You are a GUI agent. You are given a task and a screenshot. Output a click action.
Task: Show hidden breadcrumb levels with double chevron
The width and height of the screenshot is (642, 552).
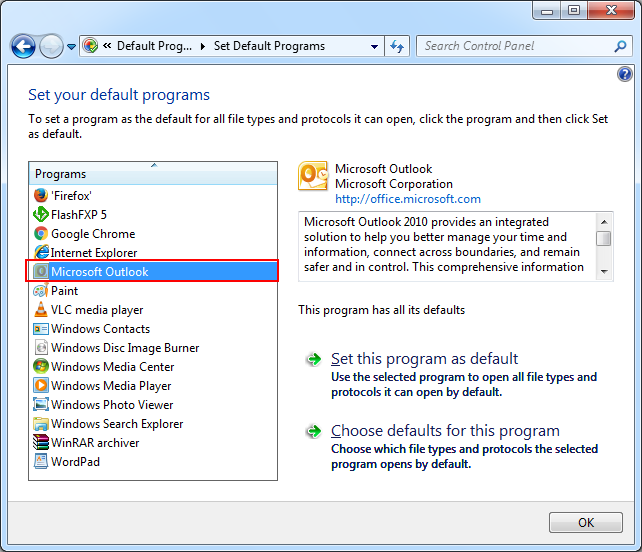[107, 45]
